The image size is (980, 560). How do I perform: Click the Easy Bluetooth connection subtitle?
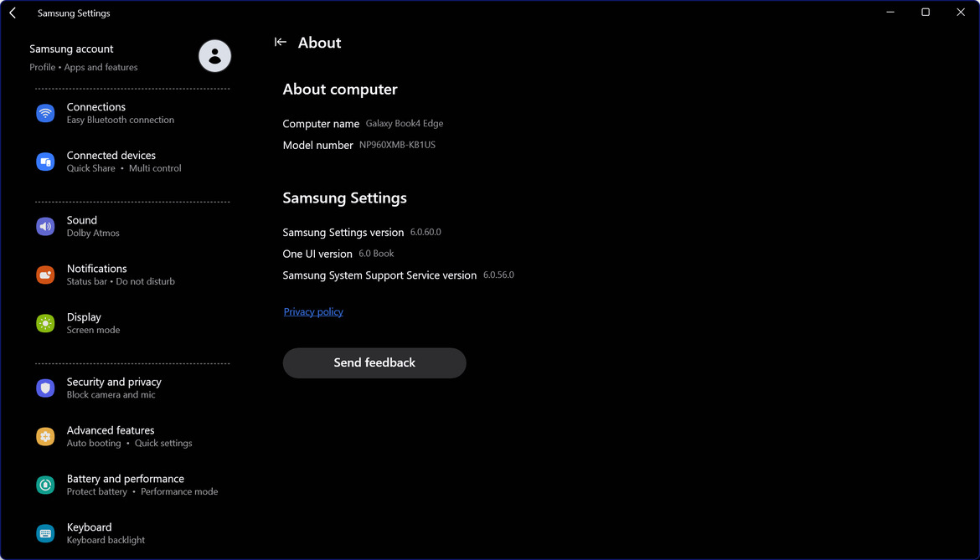(121, 120)
